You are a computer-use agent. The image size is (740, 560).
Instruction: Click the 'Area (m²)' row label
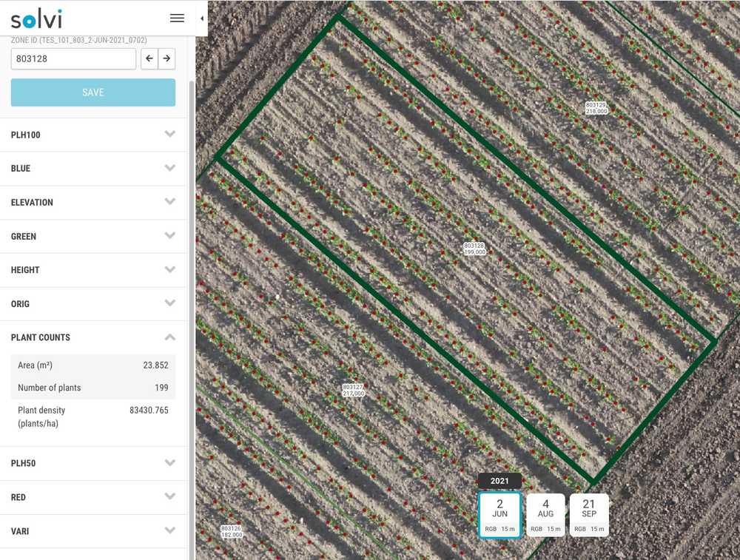pos(35,365)
